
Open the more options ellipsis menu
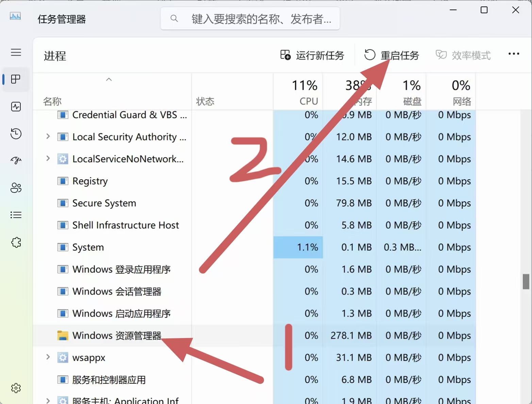[x=514, y=54]
